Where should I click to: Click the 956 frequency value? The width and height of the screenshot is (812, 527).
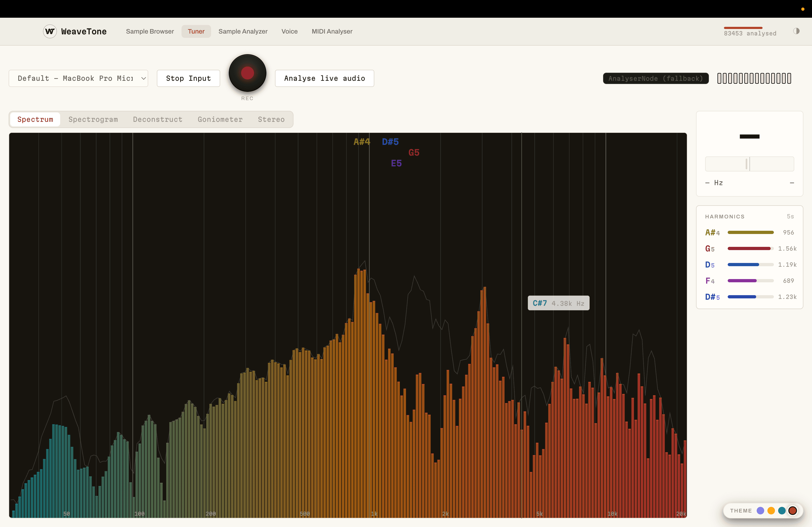[788, 232]
